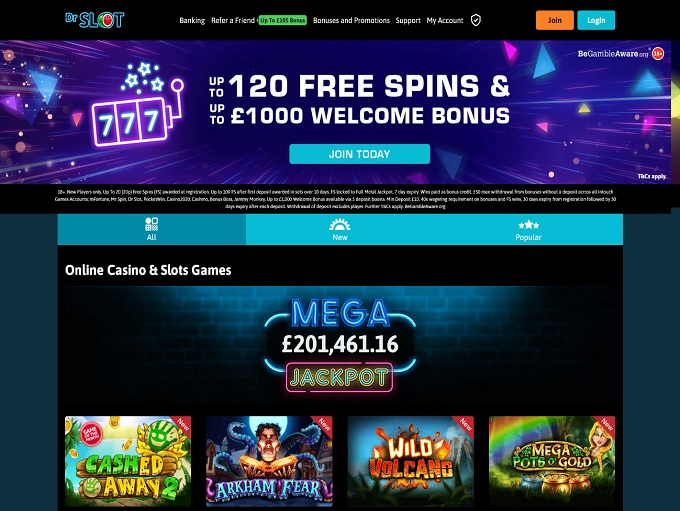Open Bonuses and Promotions page
Screen dimensions: 680x511
tap(351, 20)
